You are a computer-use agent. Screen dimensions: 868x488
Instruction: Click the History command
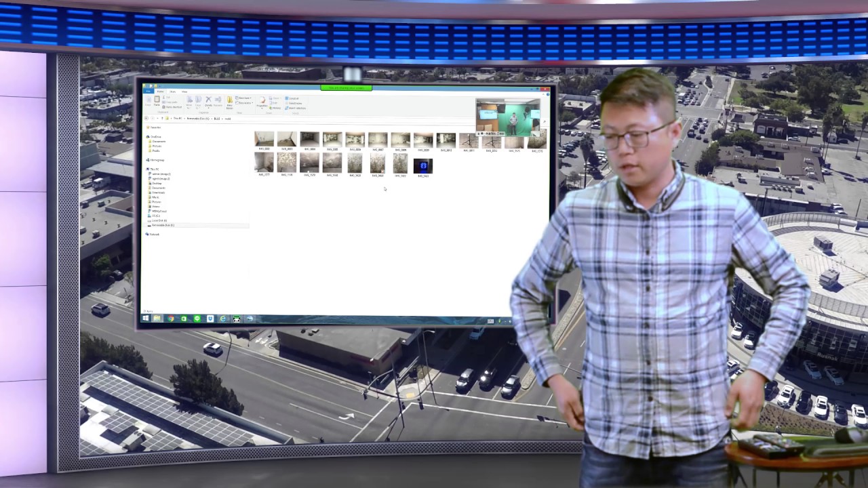point(275,108)
